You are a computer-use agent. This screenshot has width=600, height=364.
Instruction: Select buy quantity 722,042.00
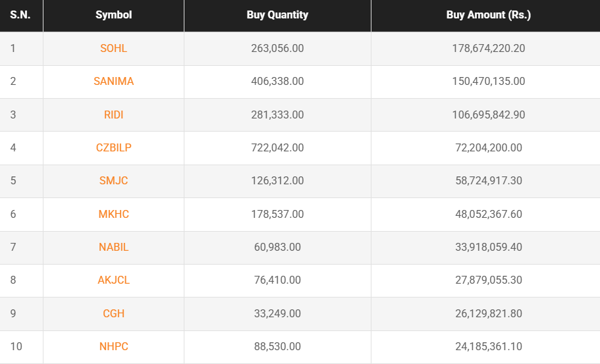point(277,147)
